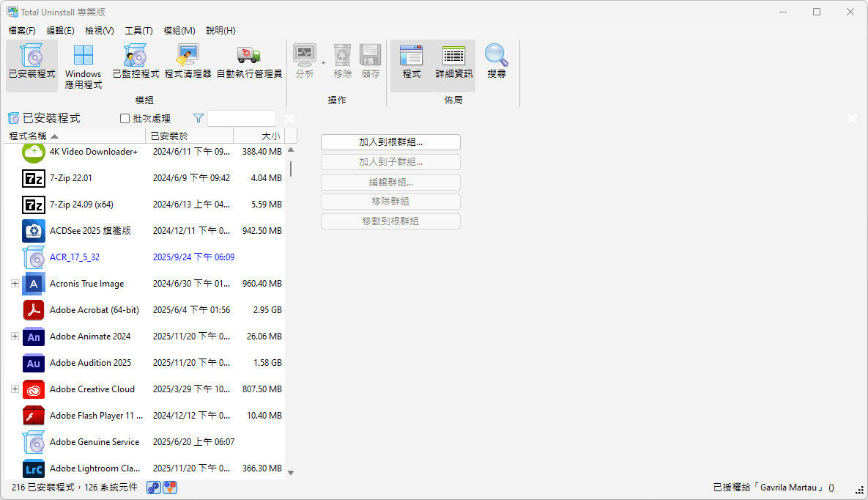868x500 pixels.
Task: Enable the 批次處理 checkbox
Action: click(x=125, y=119)
